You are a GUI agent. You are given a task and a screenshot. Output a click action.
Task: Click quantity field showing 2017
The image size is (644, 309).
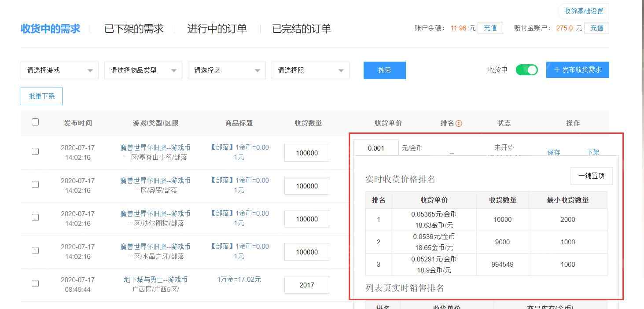pyautogui.click(x=307, y=285)
